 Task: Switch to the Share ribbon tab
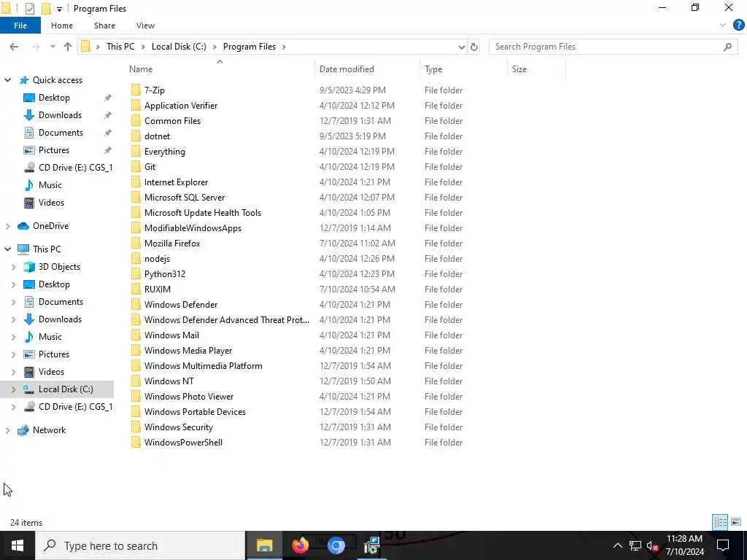coord(104,26)
